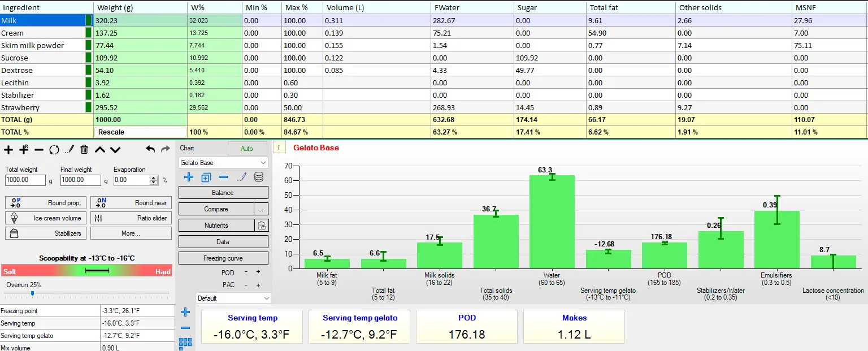The width and height of the screenshot is (868, 351).
Task: Click the Round prop. button
Action: point(45,202)
